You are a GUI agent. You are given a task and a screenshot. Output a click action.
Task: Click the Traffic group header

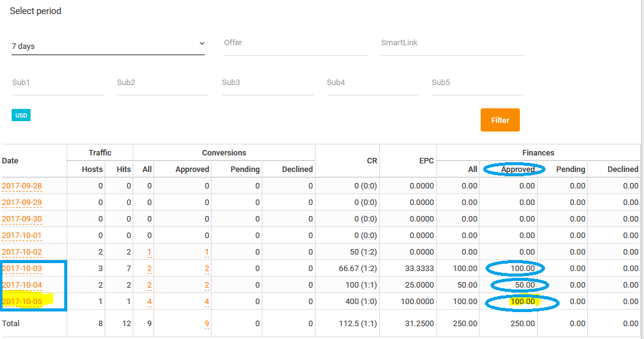click(x=100, y=152)
